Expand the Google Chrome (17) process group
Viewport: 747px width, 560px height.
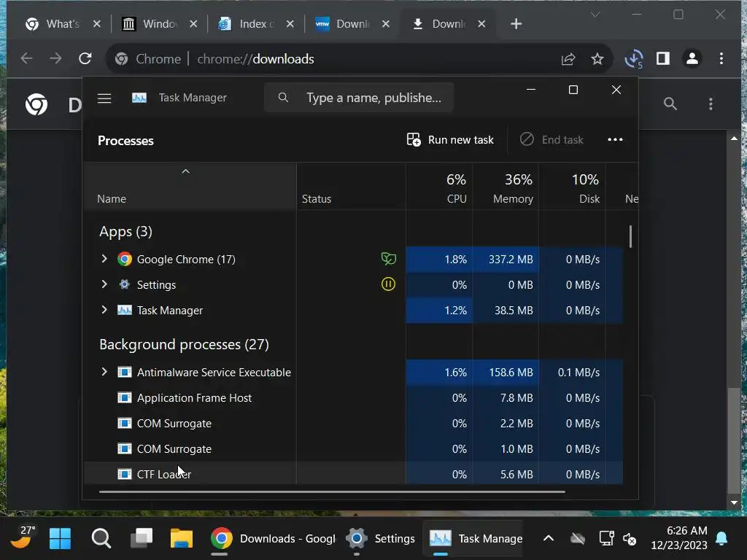(x=104, y=259)
